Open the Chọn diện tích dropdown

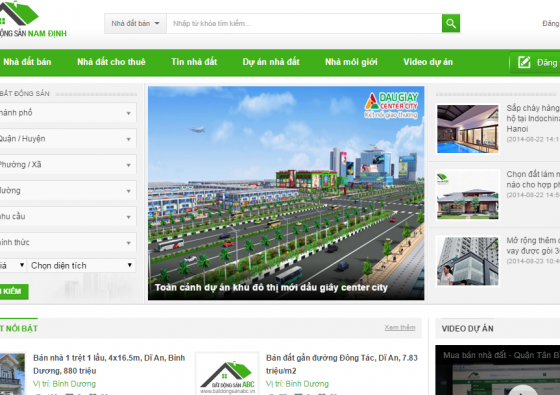point(82,265)
